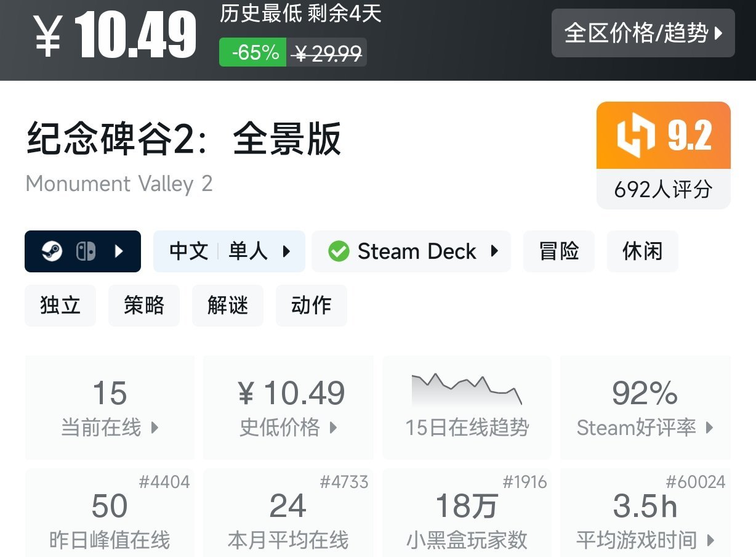
Task: Open the 当前在线 current online card
Action: click(110, 408)
